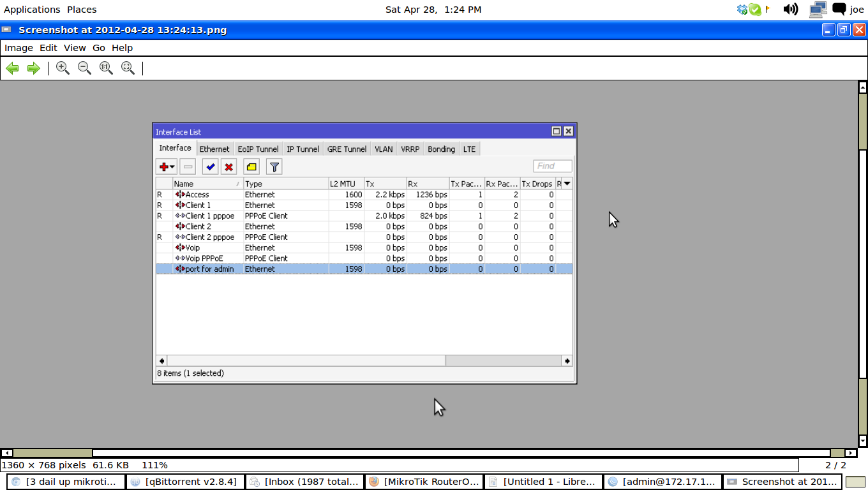Viewport: 868px width, 490px height.
Task: Click the funnel filter icon
Action: pos(274,167)
